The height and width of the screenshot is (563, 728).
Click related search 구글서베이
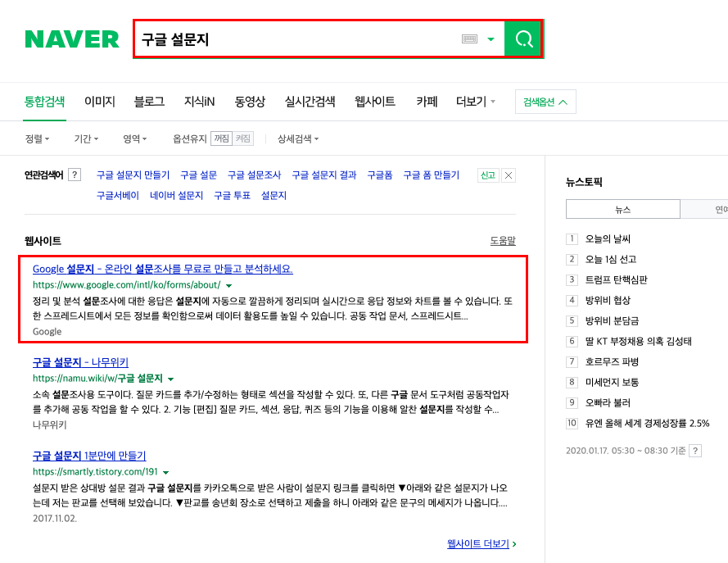click(117, 196)
